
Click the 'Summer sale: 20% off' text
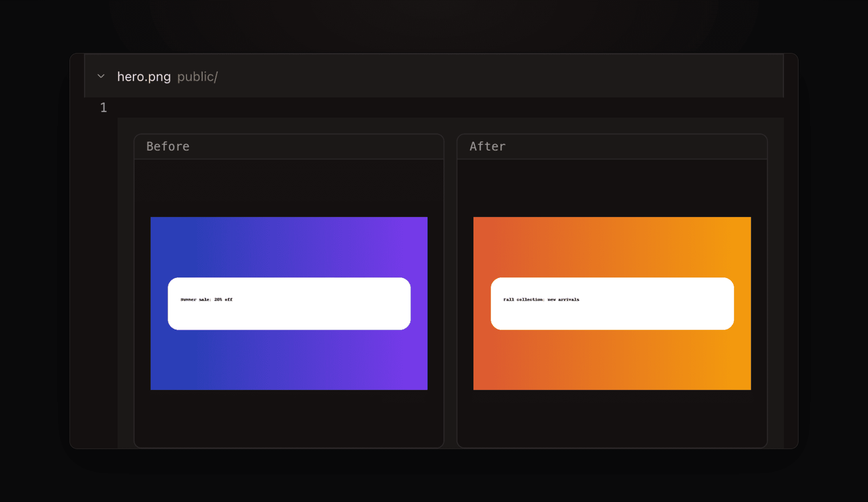[206, 300]
